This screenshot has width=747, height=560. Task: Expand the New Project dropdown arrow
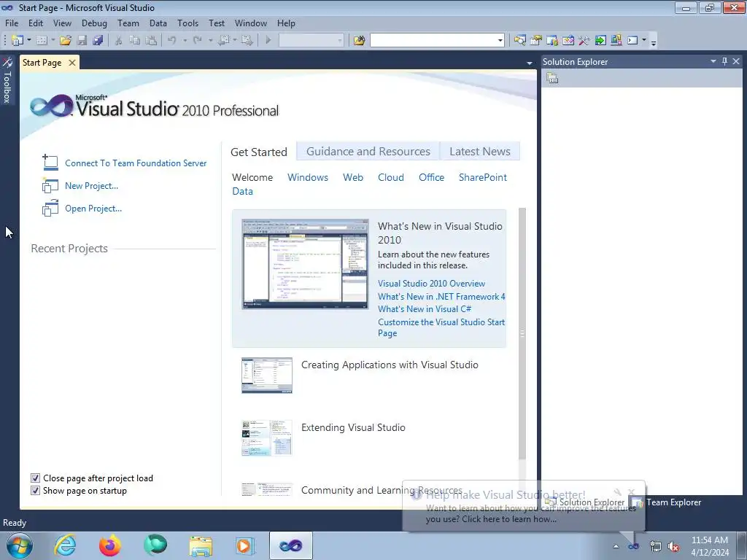29,41
